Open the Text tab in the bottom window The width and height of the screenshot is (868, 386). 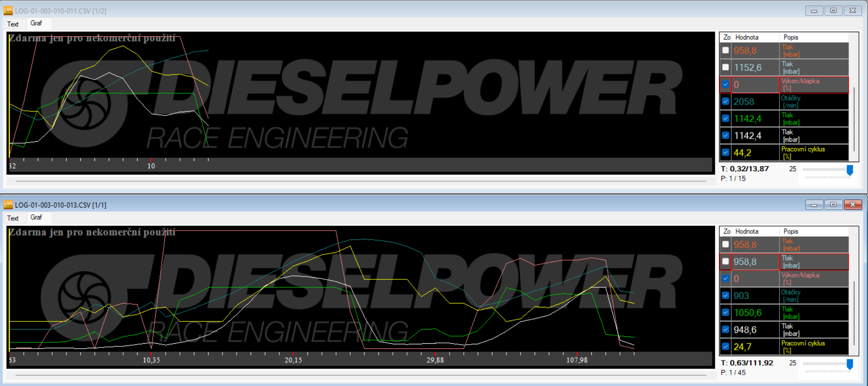click(13, 218)
